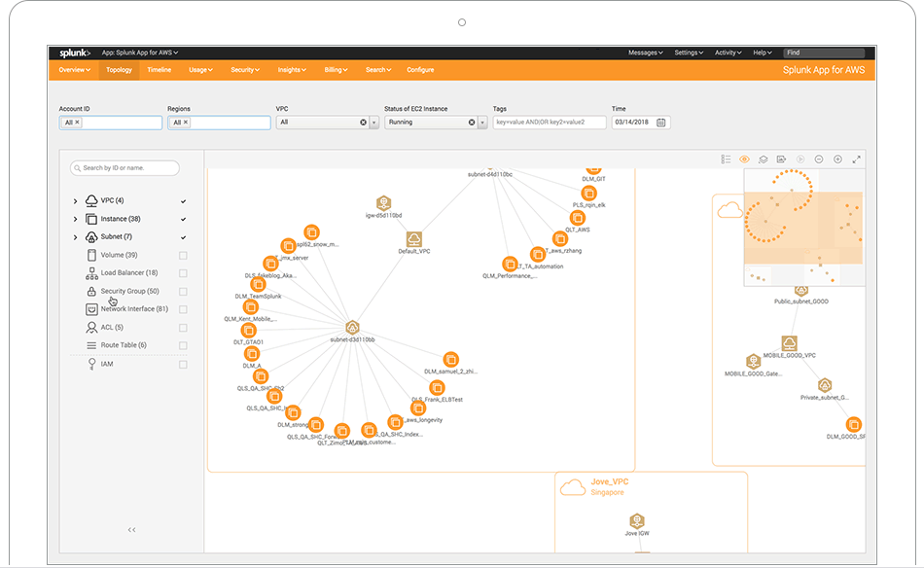Uncheck the Subnet (7) layer checkmark
924x568 pixels.
[183, 237]
